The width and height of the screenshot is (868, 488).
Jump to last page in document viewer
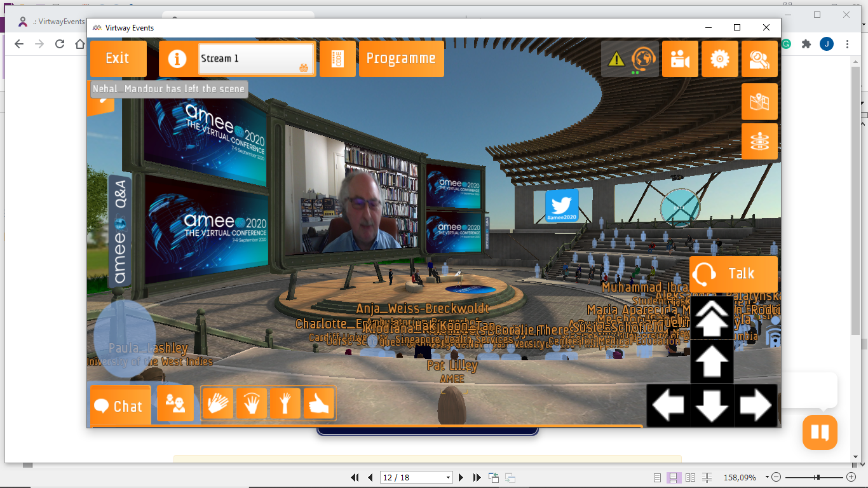click(x=477, y=477)
